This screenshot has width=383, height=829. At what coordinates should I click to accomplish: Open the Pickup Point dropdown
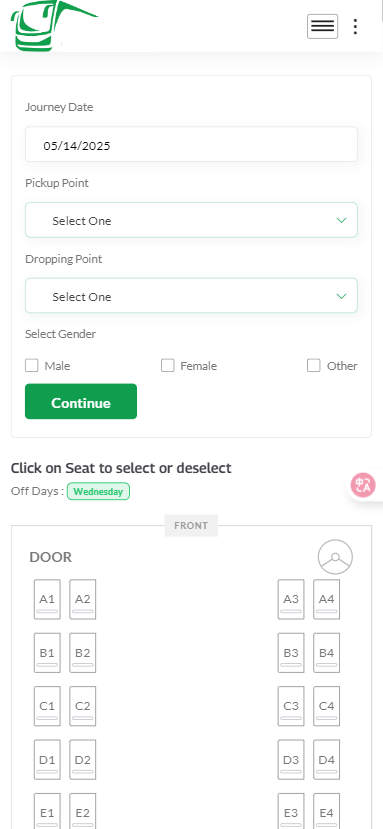[191, 220]
